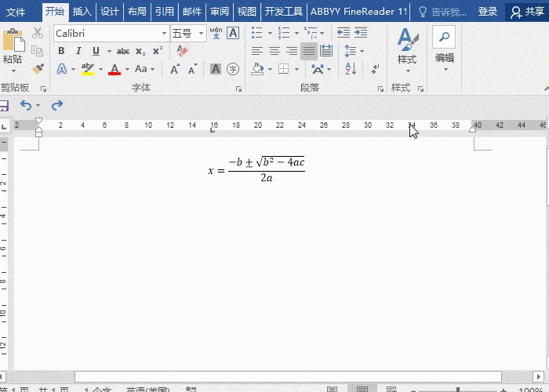Clear all formatting with the eraser icon

[x=182, y=51]
